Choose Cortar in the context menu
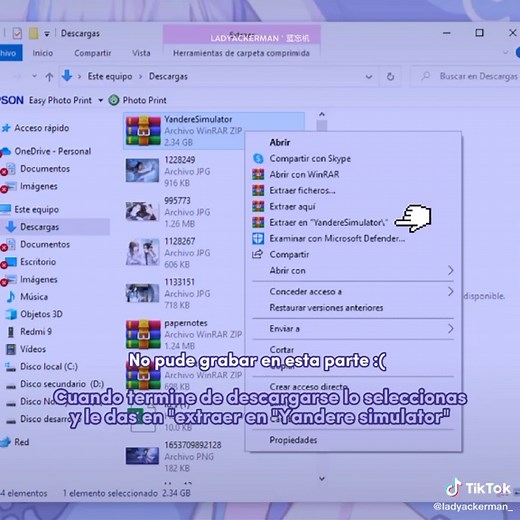The image size is (520, 520). click(282, 350)
